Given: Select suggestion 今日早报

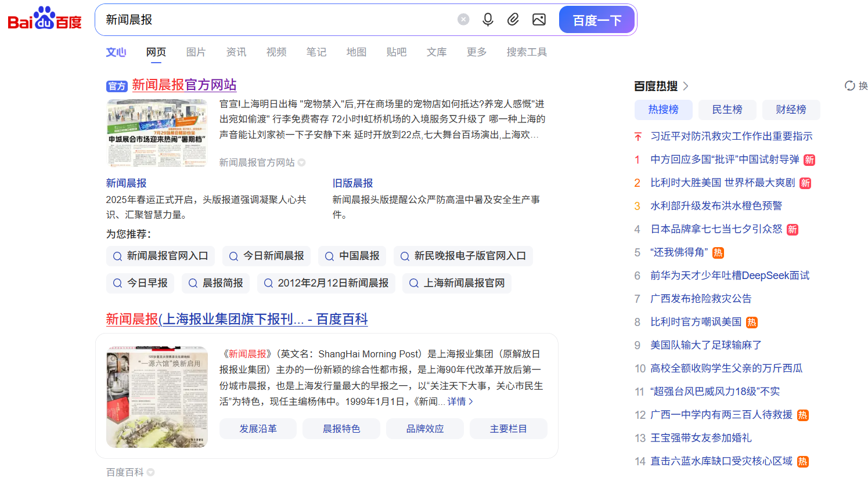Looking at the screenshot, I should pos(140,283).
